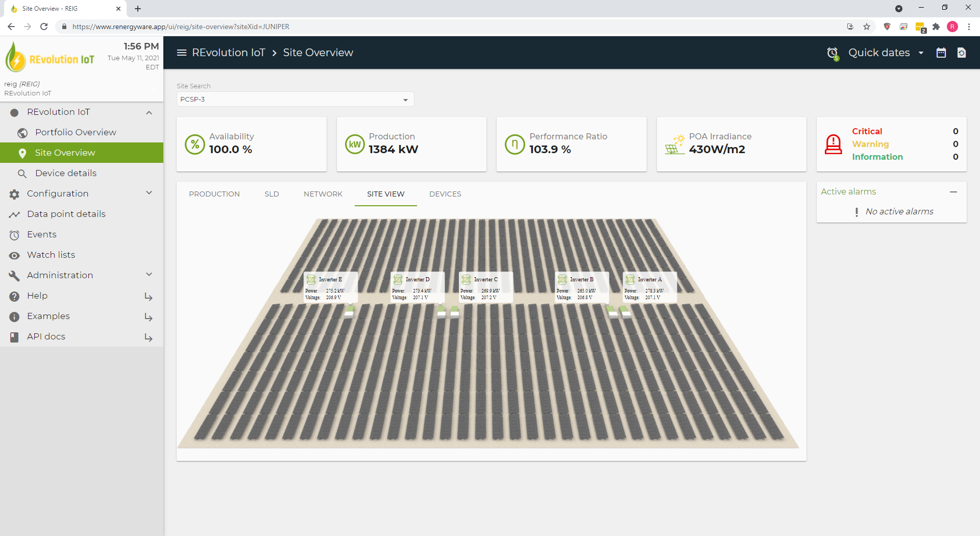Open API docs external link arrow
Image resolution: width=980 pixels, height=536 pixels.
[149, 337]
